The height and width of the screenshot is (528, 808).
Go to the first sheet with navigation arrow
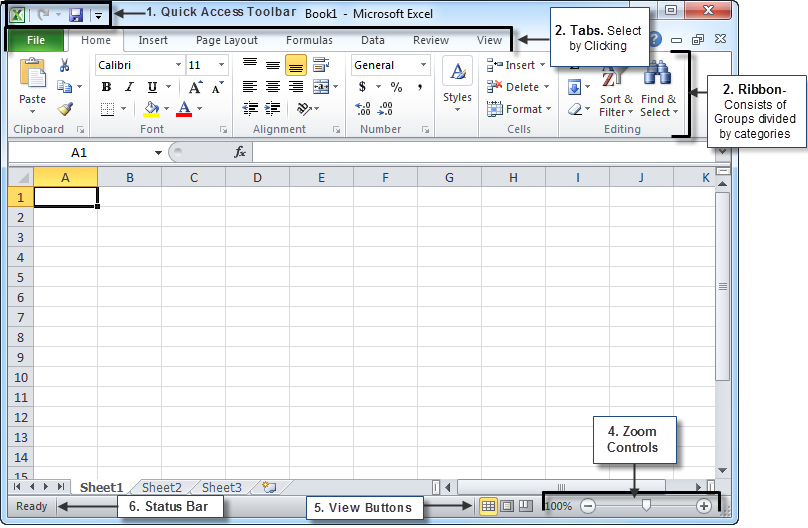17,487
